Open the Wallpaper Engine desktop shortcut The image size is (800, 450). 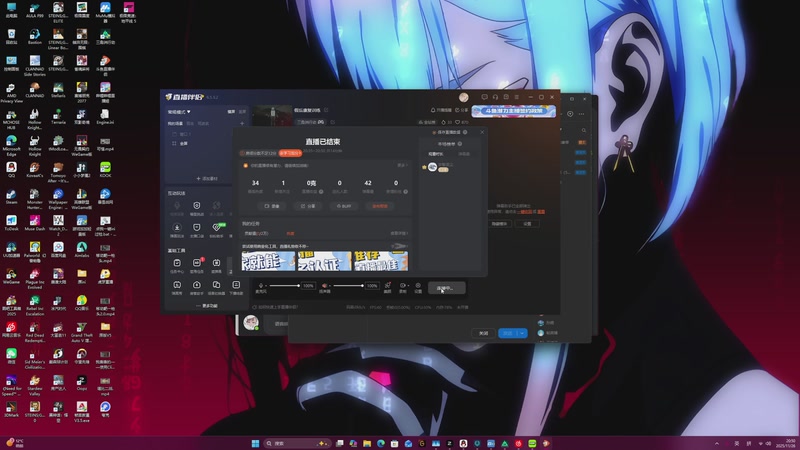click(x=58, y=198)
